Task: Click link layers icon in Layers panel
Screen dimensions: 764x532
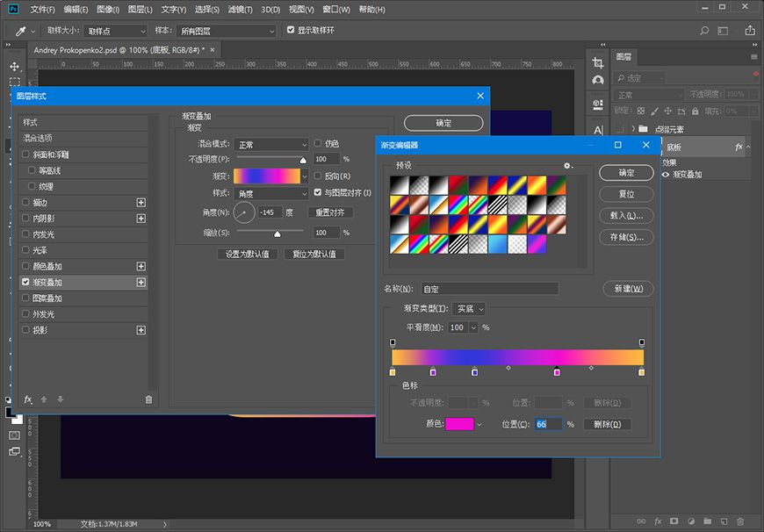Action: tap(641, 521)
